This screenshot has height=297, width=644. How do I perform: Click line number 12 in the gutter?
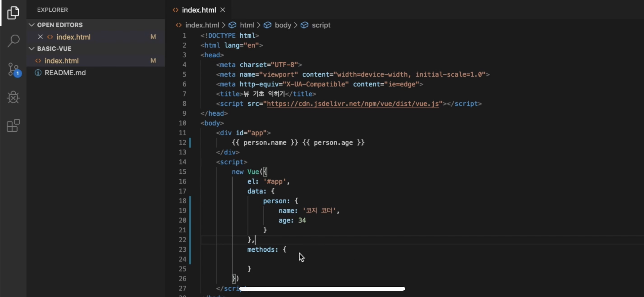182,143
